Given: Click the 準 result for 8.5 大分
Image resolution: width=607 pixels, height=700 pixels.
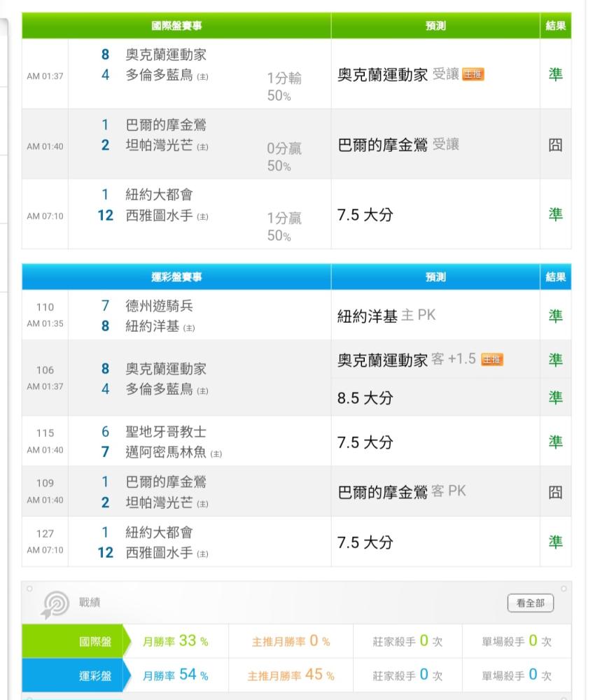Looking at the screenshot, I should (x=555, y=398).
